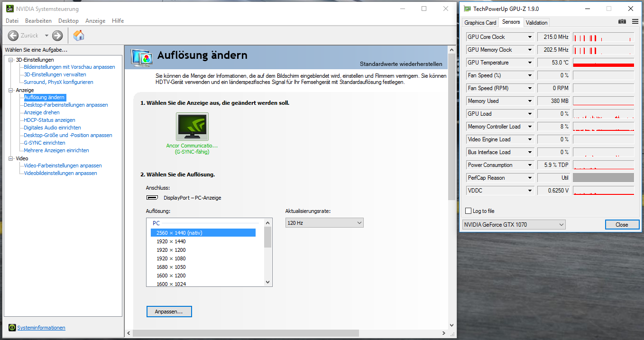Choose the 1920 × 1080 resolution

[171, 258]
